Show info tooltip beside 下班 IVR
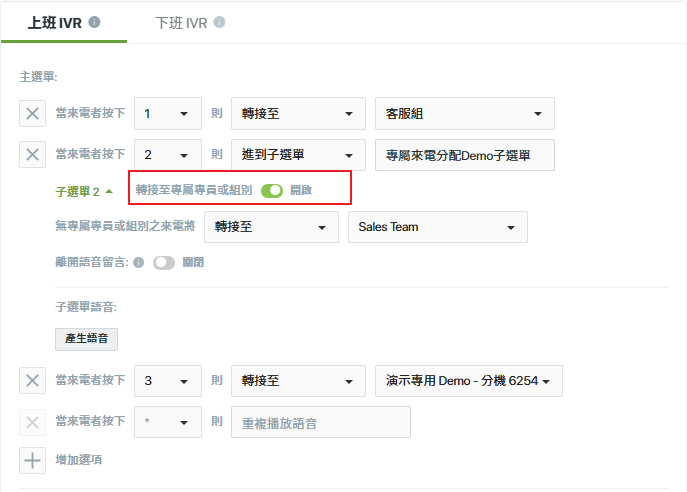 (219, 22)
